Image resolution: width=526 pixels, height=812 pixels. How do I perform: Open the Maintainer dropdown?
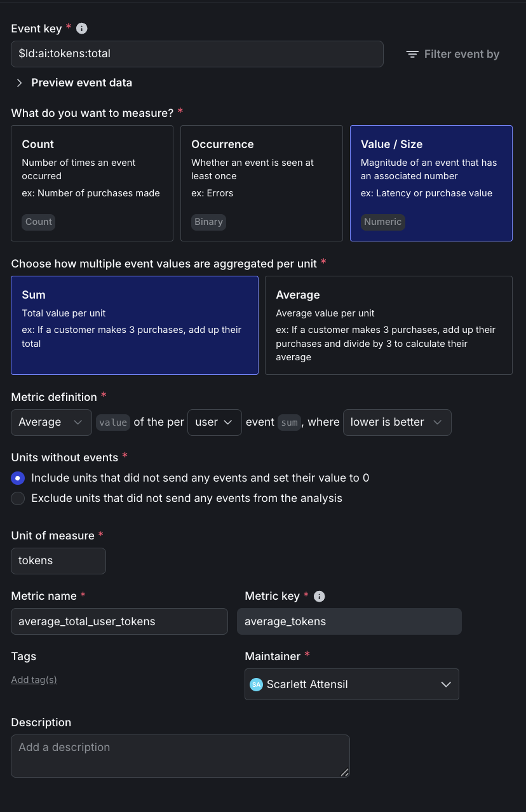(x=351, y=684)
